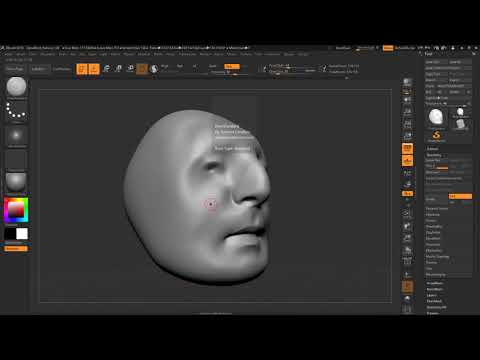
Task: Toggle the PolyF wireframe icon
Action: pos(407,261)
